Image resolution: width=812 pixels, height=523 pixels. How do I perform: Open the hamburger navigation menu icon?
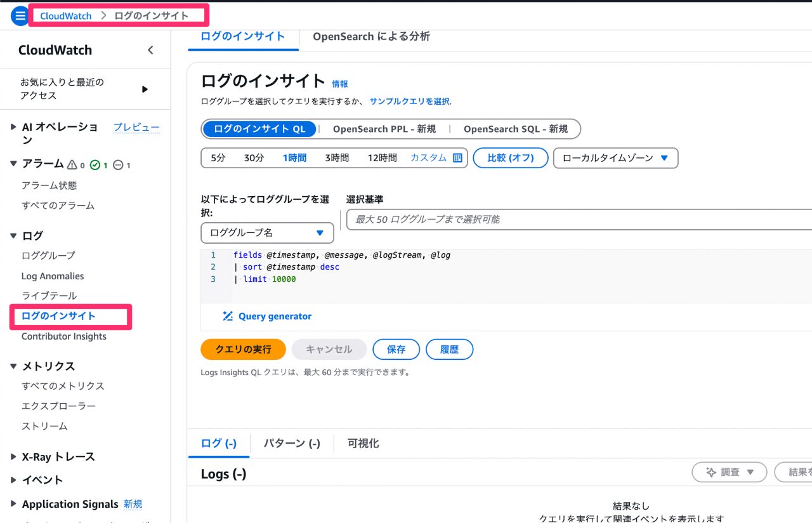pos(20,15)
